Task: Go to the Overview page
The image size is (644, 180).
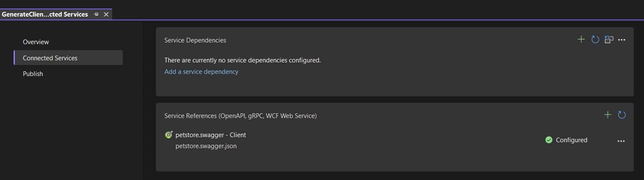Action: pos(36,42)
